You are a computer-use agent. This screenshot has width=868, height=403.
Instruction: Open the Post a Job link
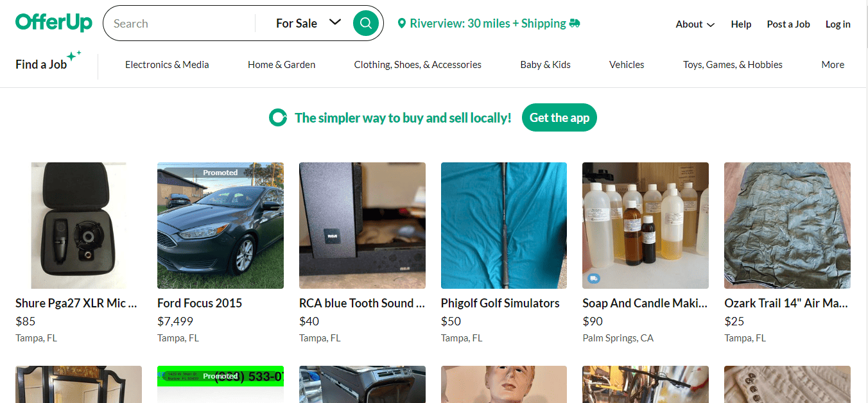click(x=788, y=24)
